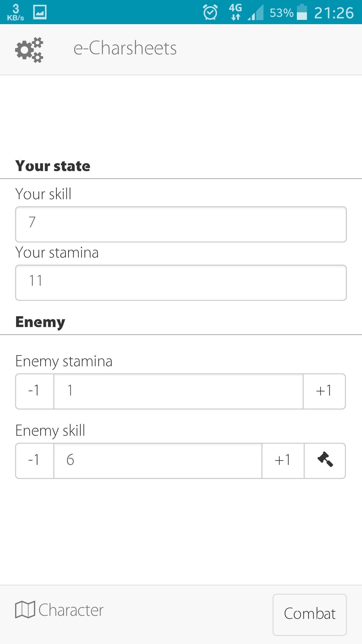
Task: Decrease Enemy skill with the -1 button
Action: pyautogui.click(x=34, y=460)
